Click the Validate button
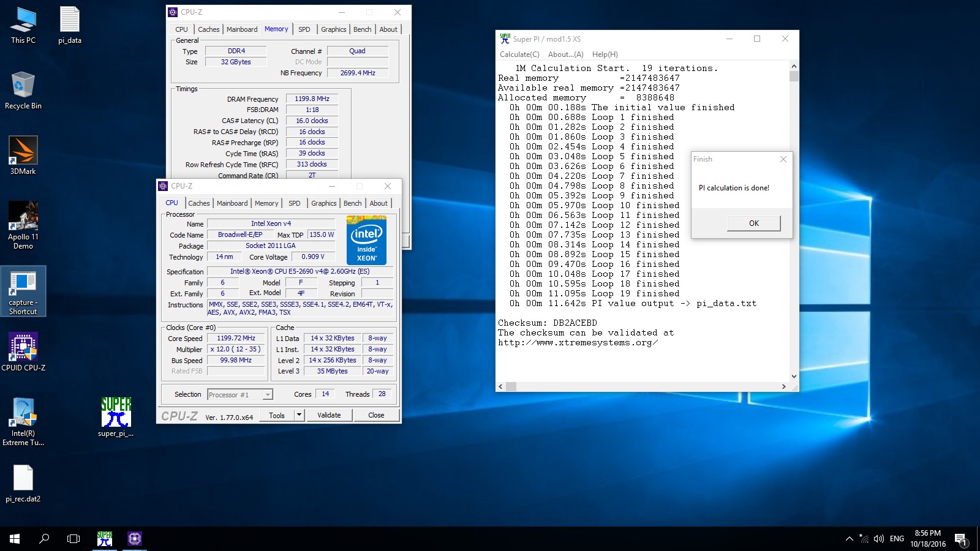980x551 pixels. (329, 415)
